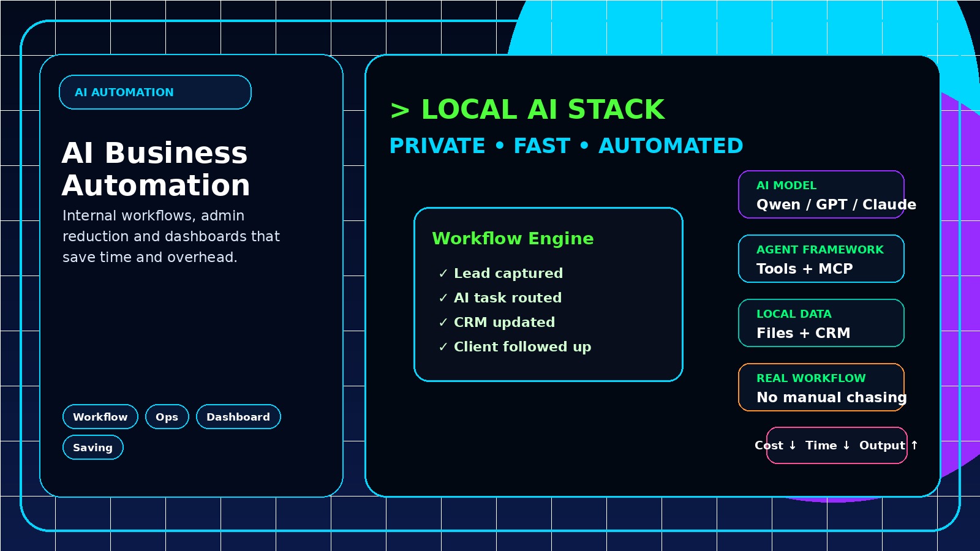The image size is (980, 551).
Task: Click the checkmark beside CRM updated
Action: point(443,323)
